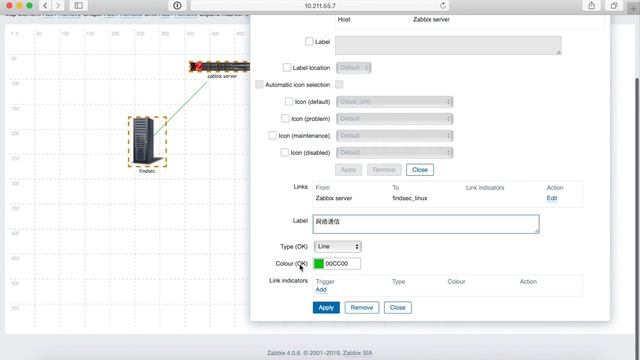This screenshot has height=360, width=640.
Task: Toggle the Safari sidebar button
Action: 78,6
